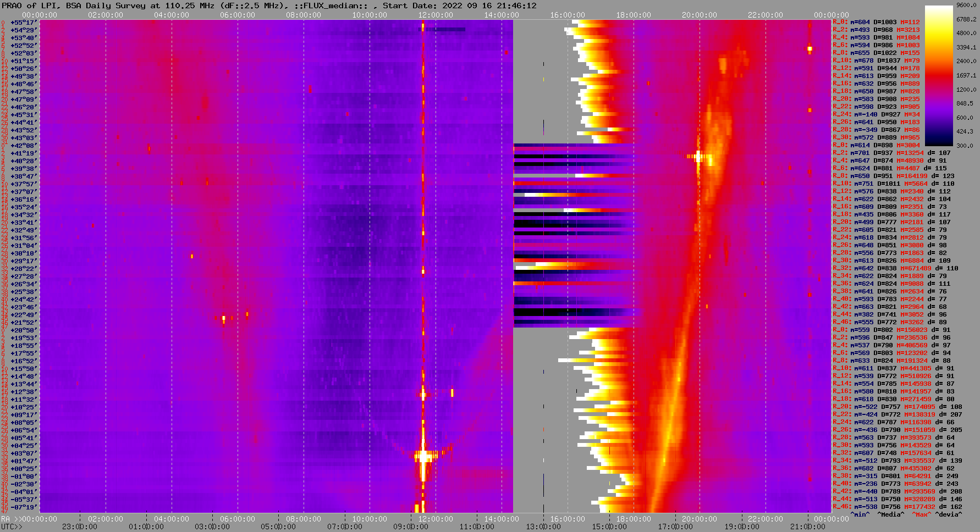Click the +52°03' declination label
This screenshot has width=980, height=532.
[24, 53]
